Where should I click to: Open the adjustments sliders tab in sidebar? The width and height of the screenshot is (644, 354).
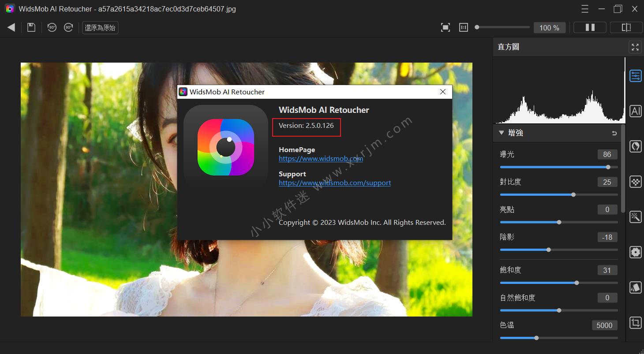click(635, 76)
